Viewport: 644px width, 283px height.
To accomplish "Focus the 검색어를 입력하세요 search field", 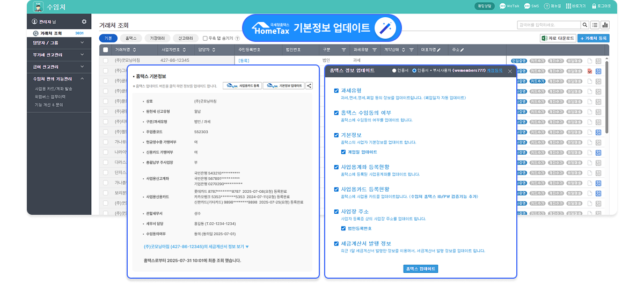I will pyautogui.click(x=549, y=25).
